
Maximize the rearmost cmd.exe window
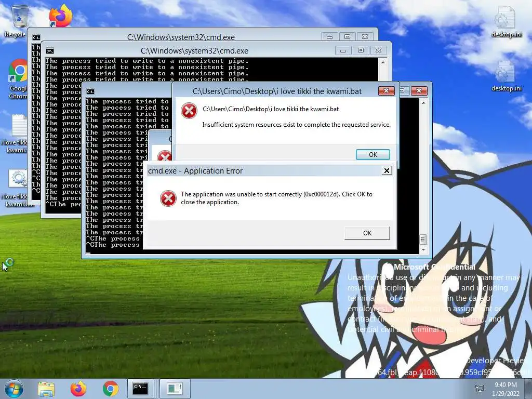347,37
